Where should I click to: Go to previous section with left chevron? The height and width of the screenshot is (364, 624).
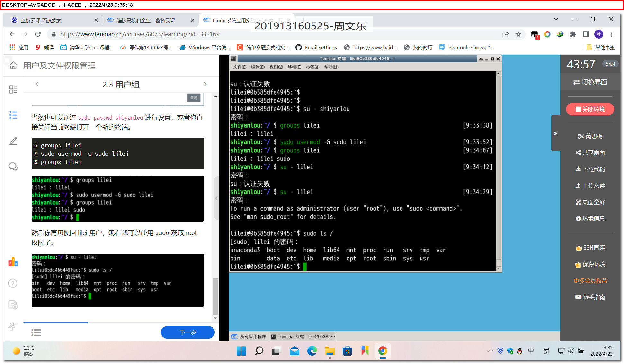37,84
